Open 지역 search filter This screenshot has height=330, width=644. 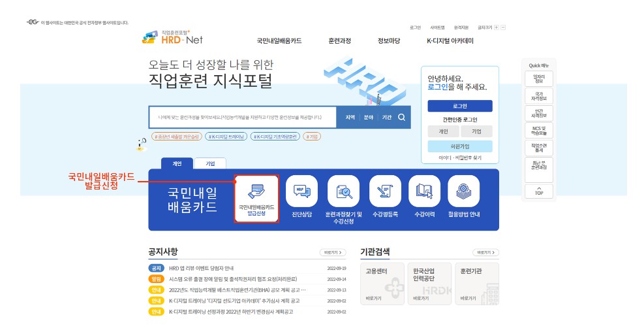tap(350, 117)
